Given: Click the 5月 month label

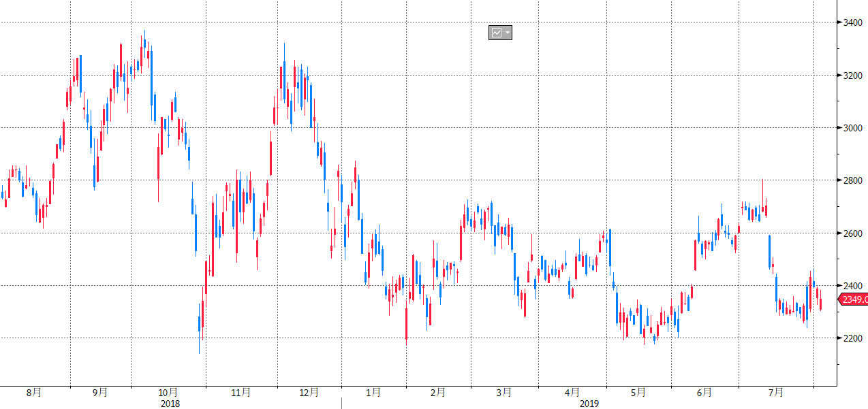Looking at the screenshot, I should pyautogui.click(x=638, y=393).
